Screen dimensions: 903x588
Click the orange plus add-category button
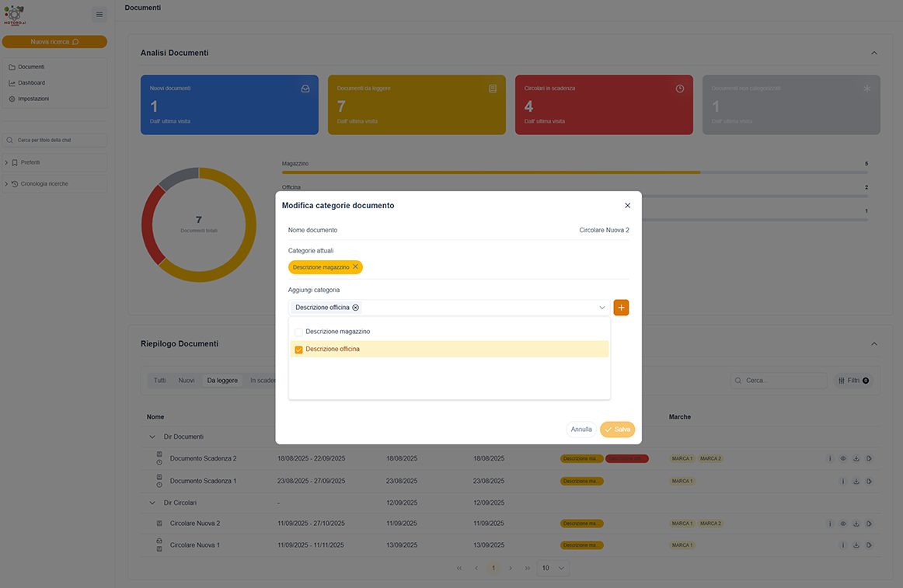621,308
